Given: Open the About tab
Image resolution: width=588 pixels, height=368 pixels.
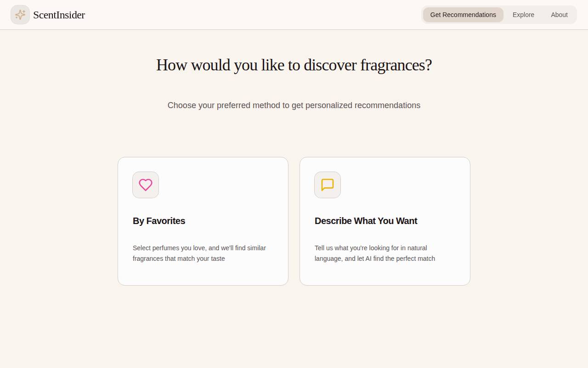Looking at the screenshot, I should pyautogui.click(x=559, y=15).
